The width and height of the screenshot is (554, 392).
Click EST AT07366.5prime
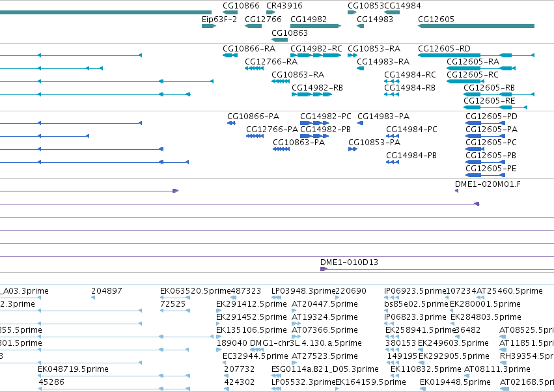tap(324, 331)
